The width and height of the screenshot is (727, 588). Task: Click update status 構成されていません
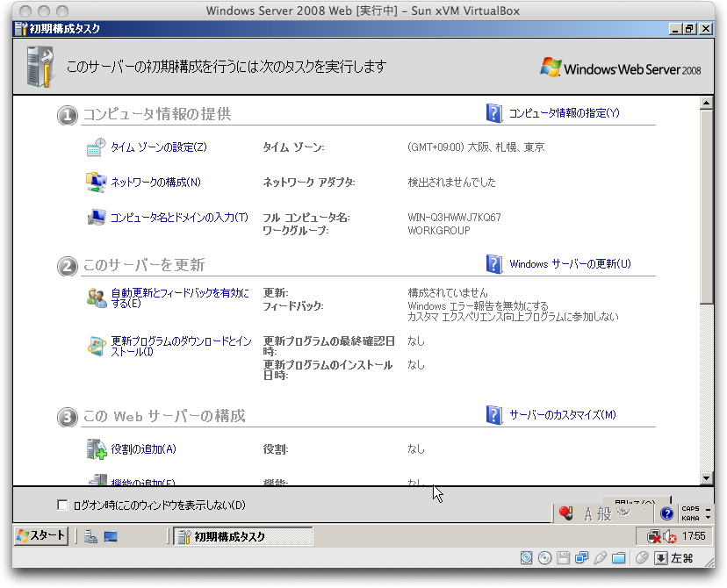pos(448,293)
